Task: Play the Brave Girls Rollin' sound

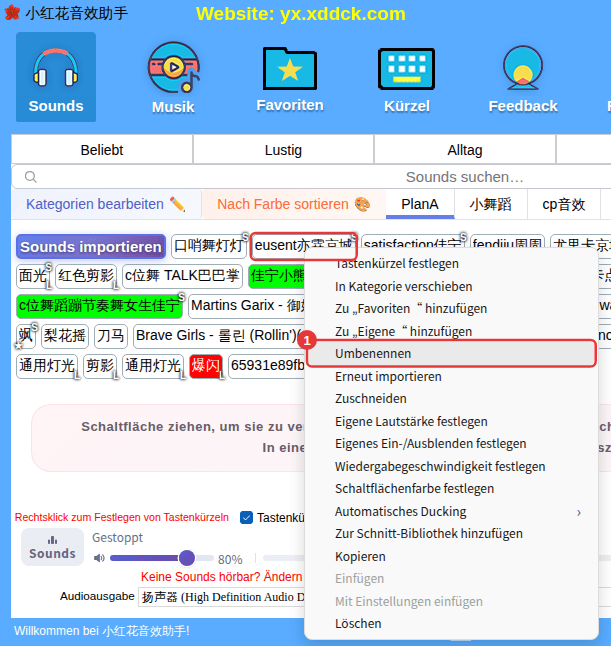Action: click(220, 336)
